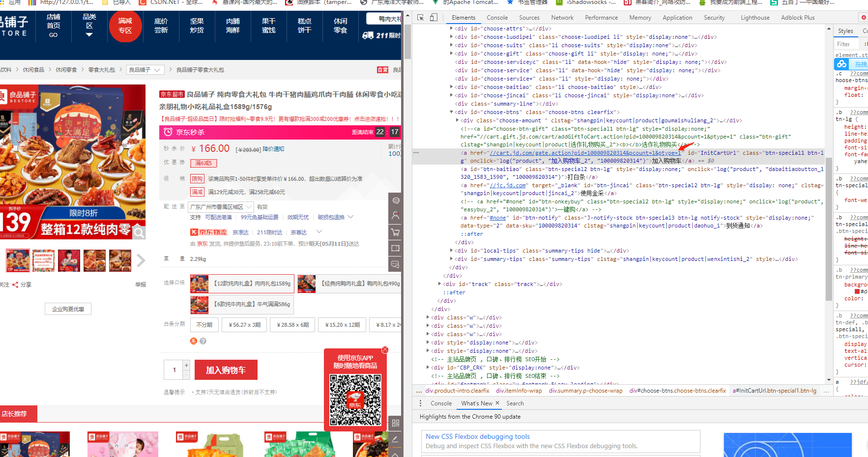Open the user profile icon in sidebar
Viewport: 868px width, 457px height.
pos(395,216)
